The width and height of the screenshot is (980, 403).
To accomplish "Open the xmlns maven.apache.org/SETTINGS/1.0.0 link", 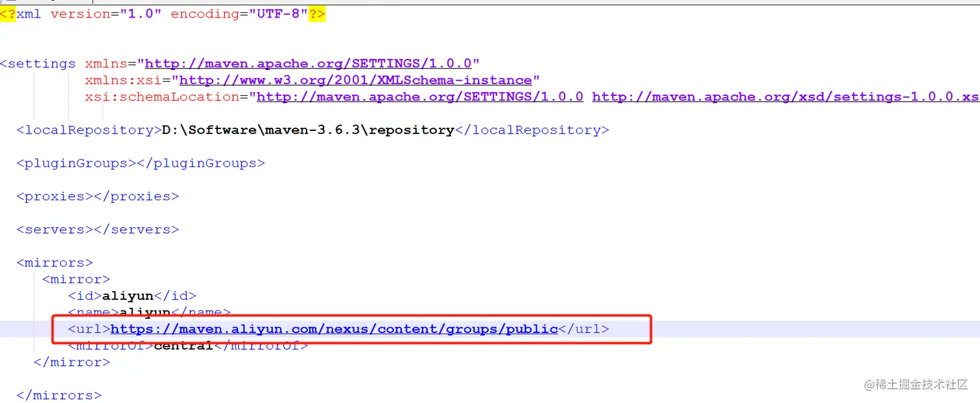I will tap(308, 63).
